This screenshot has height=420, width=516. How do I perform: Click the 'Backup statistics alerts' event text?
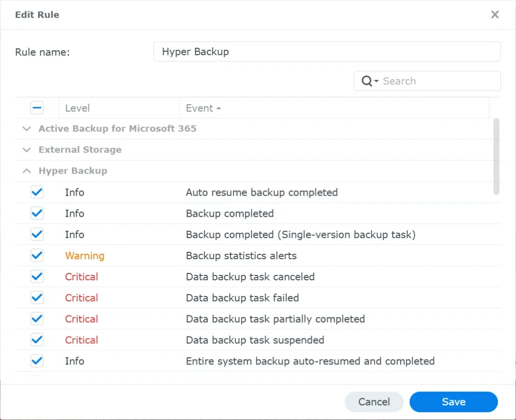(241, 256)
